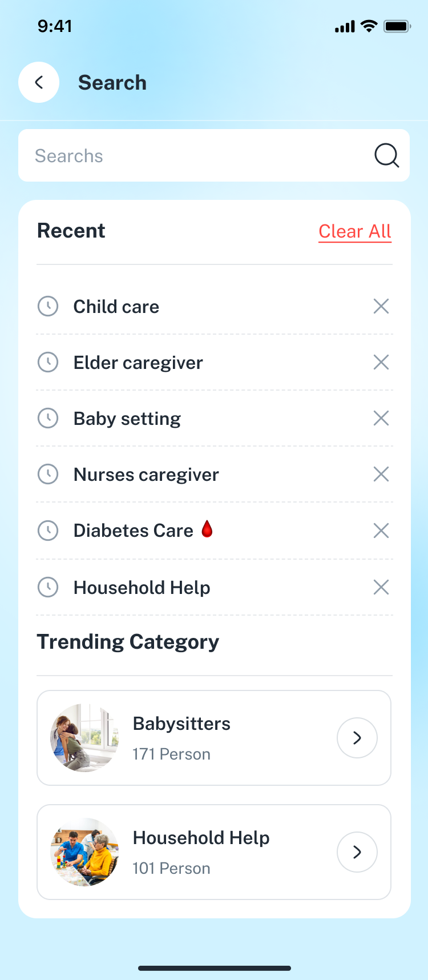Tap the Babysitters thumbnail photo

point(84,738)
